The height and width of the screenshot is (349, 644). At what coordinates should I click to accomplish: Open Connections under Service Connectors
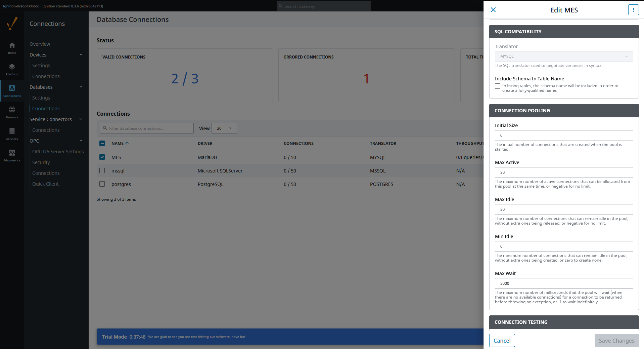[x=46, y=130]
